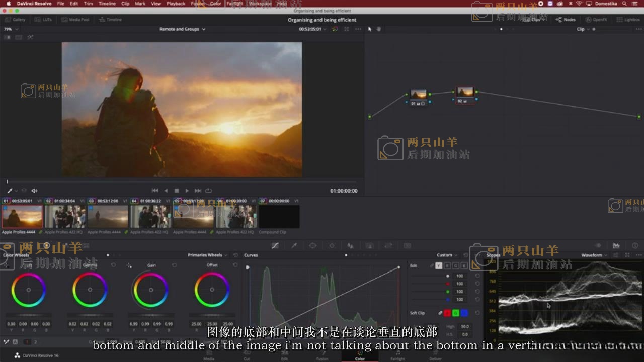644x362 pixels.
Task: Open the Remote and Groups dropdown
Action: point(182,29)
